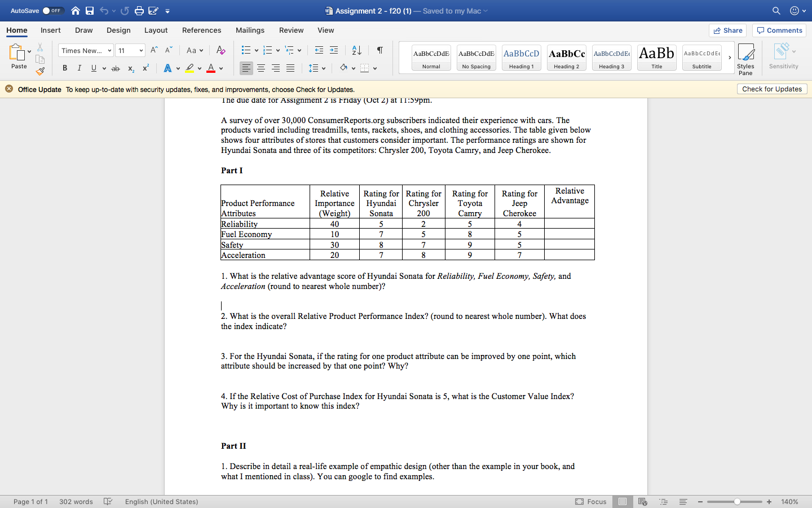The width and height of the screenshot is (812, 508).
Task: Toggle italic formatting
Action: click(80, 68)
